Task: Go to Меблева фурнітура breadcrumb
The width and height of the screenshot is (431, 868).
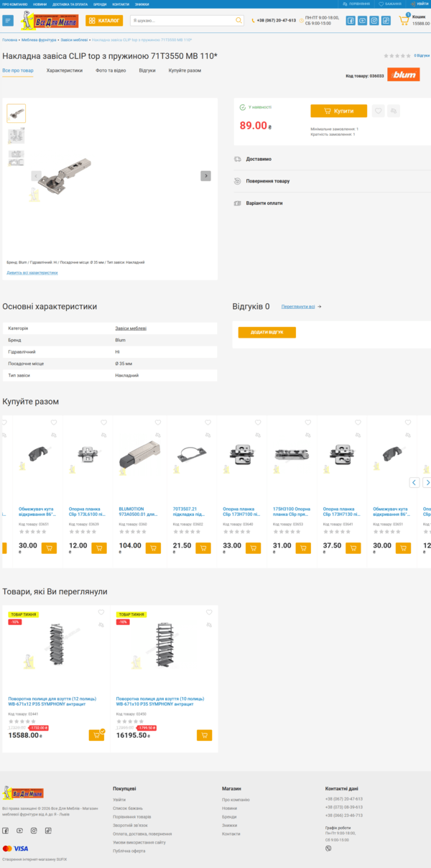Action: tap(39, 40)
